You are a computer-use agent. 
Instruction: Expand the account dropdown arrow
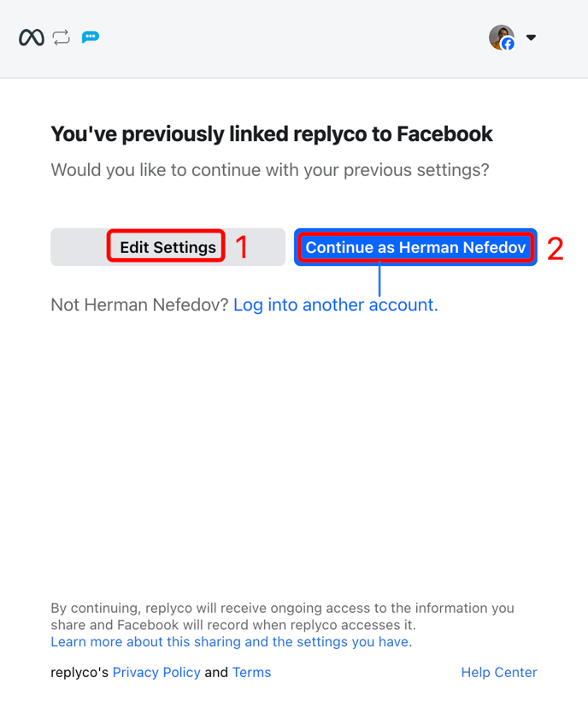pyautogui.click(x=531, y=38)
